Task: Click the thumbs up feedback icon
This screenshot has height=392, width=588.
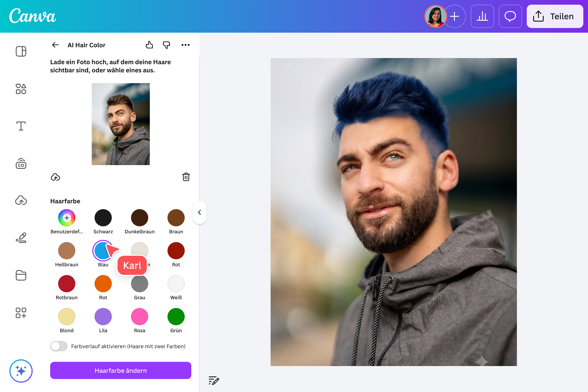Action: (x=149, y=45)
